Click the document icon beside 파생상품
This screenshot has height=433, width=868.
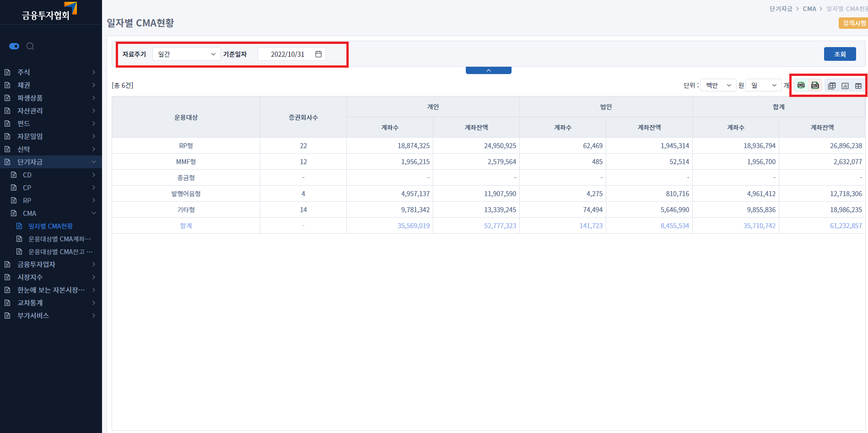click(7, 98)
